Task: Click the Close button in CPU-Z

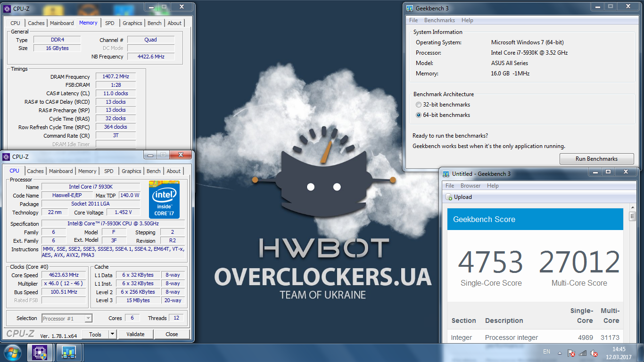Action: pyautogui.click(x=172, y=334)
